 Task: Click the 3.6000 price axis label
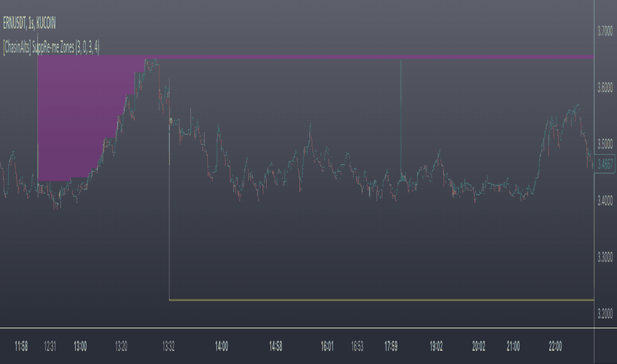(x=605, y=87)
